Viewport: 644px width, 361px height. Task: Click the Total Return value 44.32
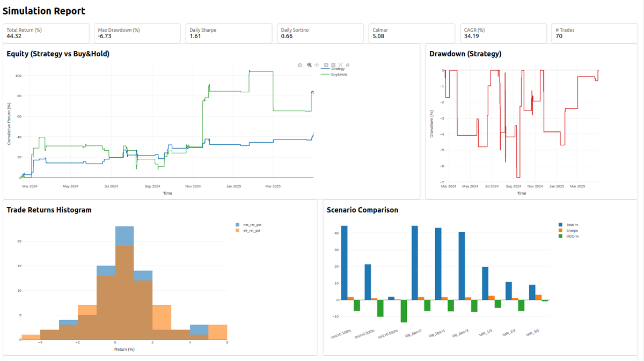(x=14, y=36)
